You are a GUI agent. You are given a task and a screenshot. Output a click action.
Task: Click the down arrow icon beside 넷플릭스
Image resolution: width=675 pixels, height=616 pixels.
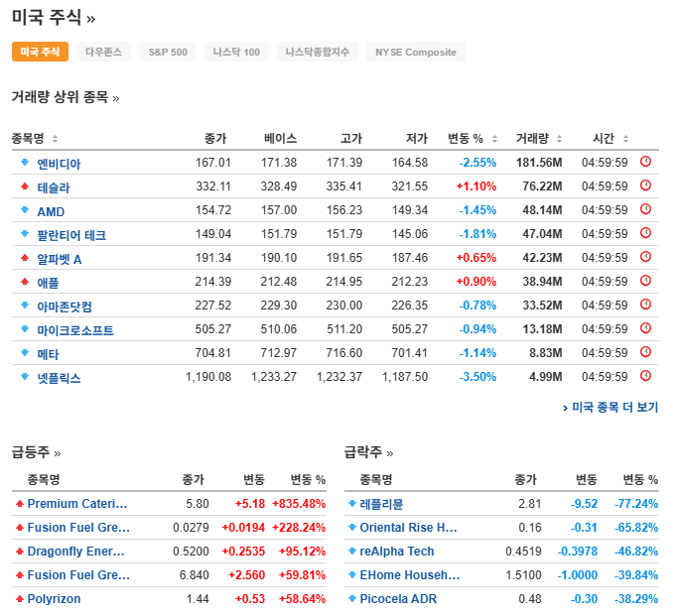[x=25, y=376]
